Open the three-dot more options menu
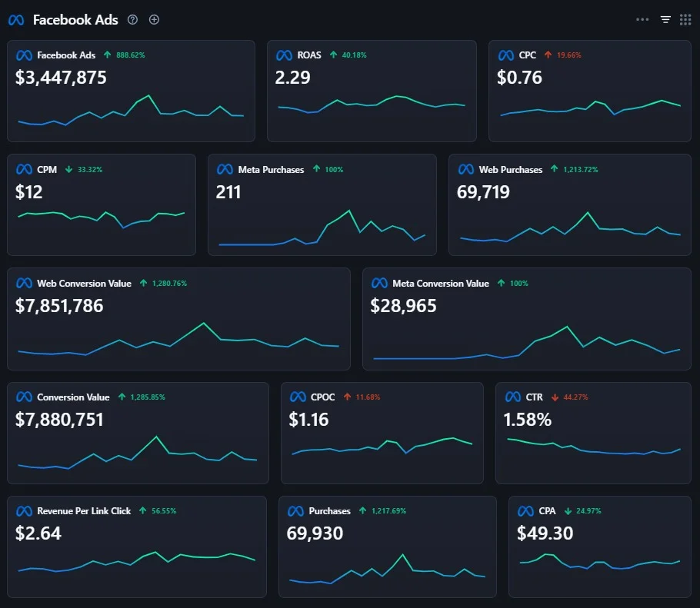This screenshot has width=700, height=608. pos(642,19)
